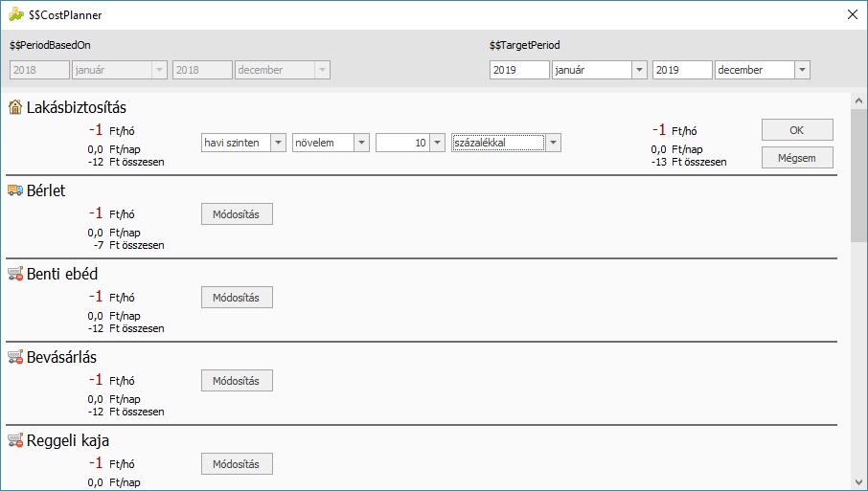Click Módosítás button for Bérlet
The width and height of the screenshot is (868, 491).
[x=237, y=213]
